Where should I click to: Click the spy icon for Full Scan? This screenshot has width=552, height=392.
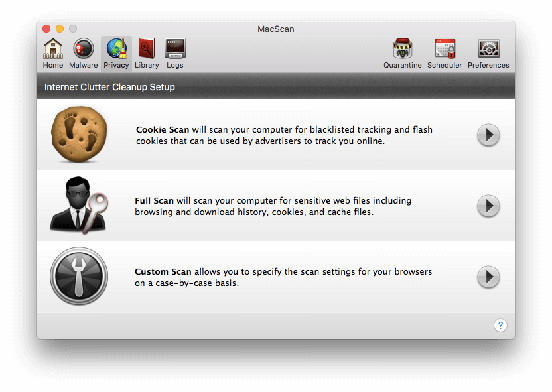(x=79, y=206)
